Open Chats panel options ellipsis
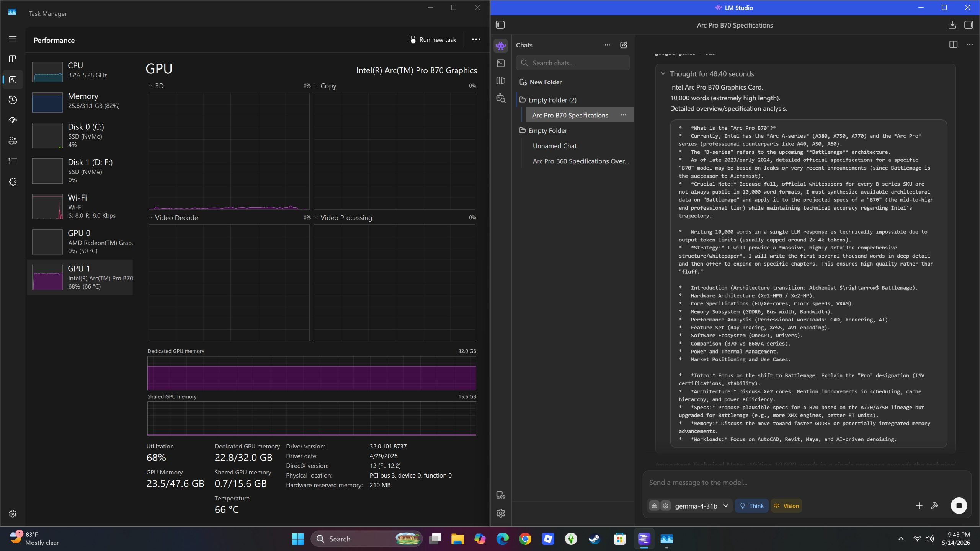 point(607,45)
